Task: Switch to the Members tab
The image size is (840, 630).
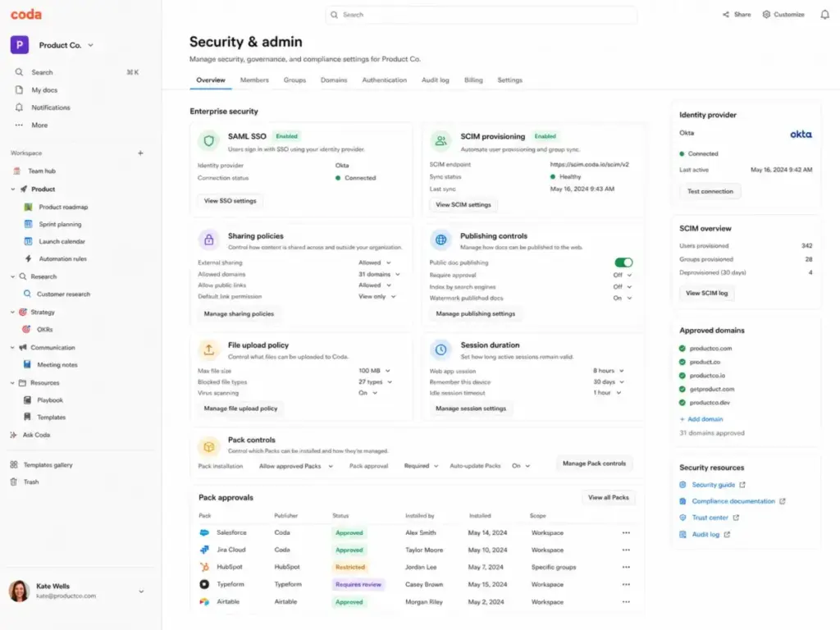Action: click(x=254, y=80)
